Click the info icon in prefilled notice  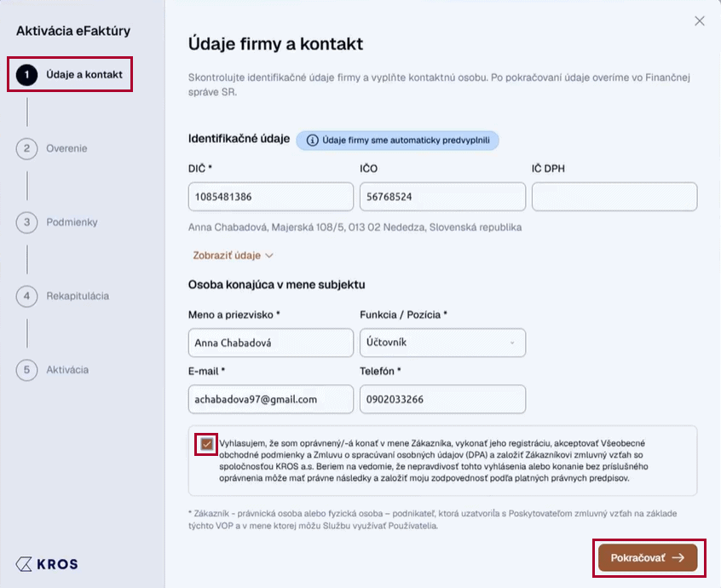(x=312, y=141)
